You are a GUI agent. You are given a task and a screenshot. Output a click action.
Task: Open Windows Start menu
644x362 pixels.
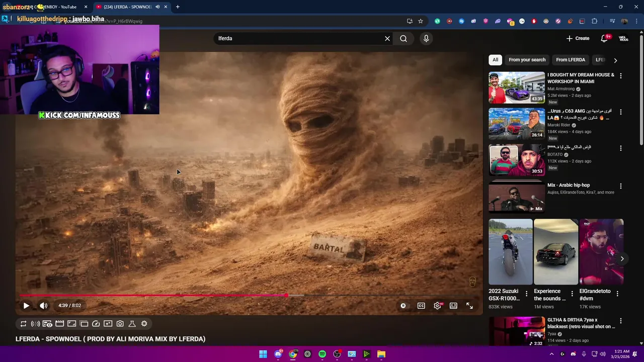pyautogui.click(x=263, y=354)
